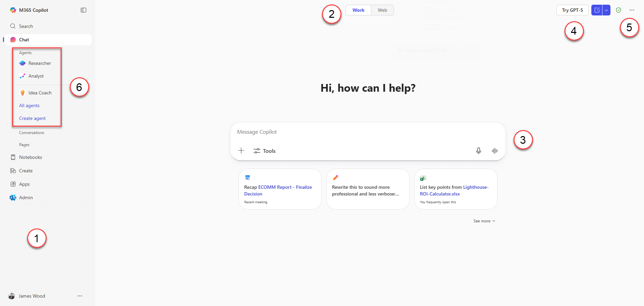644x306 pixels.
Task: Select the Lighthouse-ROI-Calculator.xlsx prompt card
Action: [x=456, y=189]
